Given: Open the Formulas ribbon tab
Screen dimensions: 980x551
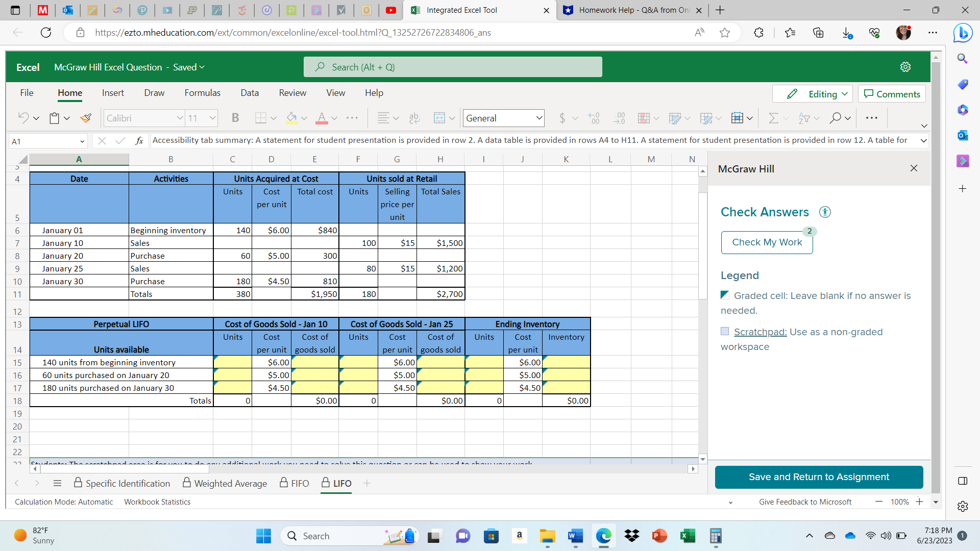Looking at the screenshot, I should click(x=202, y=93).
